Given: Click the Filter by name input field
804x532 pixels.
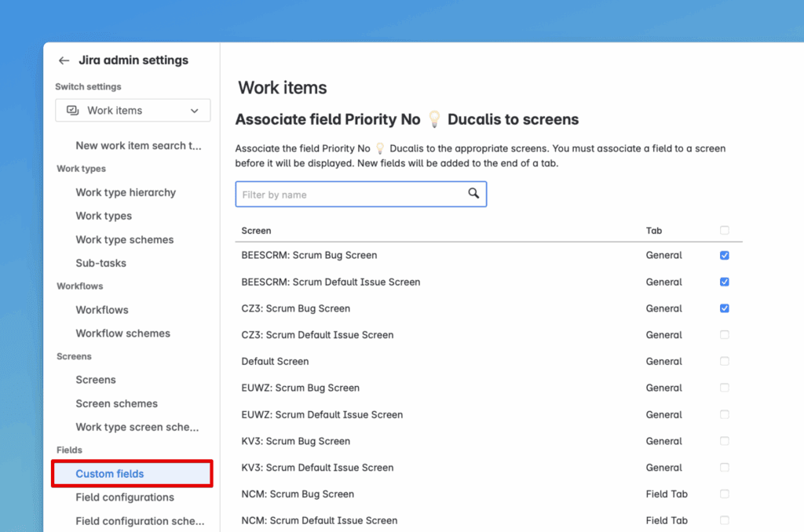Looking at the screenshot, I should coord(352,195).
